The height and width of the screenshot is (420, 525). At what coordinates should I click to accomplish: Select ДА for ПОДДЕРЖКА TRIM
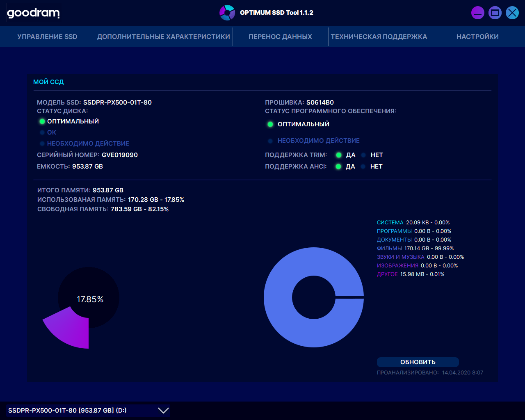pos(339,155)
